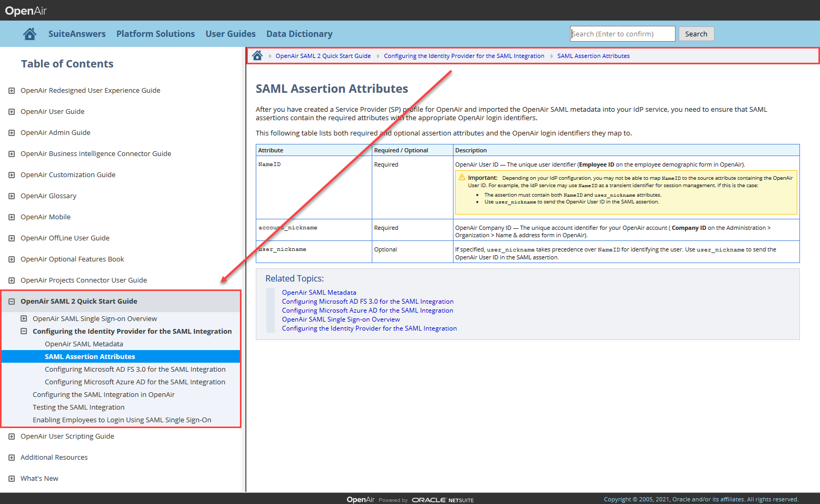Expand OpenAir OffLine User Guide node
The width and height of the screenshot is (820, 504).
(x=12, y=238)
